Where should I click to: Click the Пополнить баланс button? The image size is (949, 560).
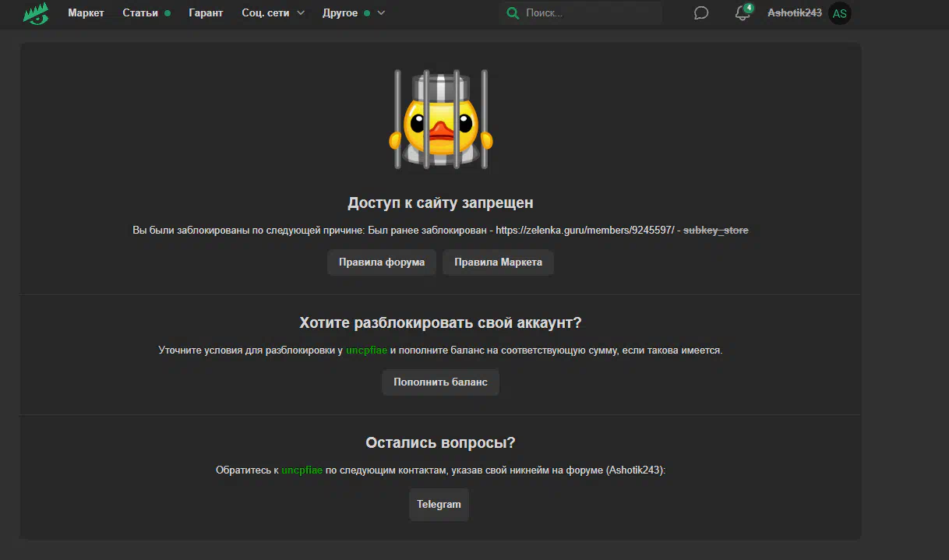click(440, 382)
